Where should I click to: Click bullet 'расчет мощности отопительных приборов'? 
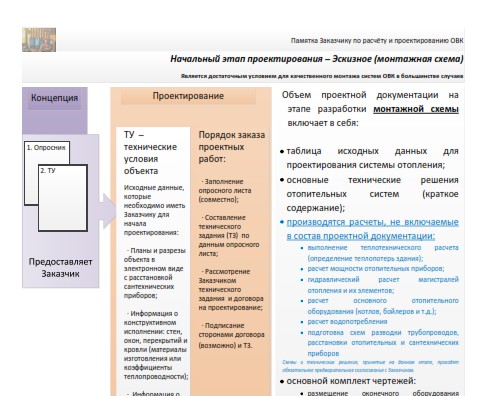pyautogui.click(x=376, y=268)
